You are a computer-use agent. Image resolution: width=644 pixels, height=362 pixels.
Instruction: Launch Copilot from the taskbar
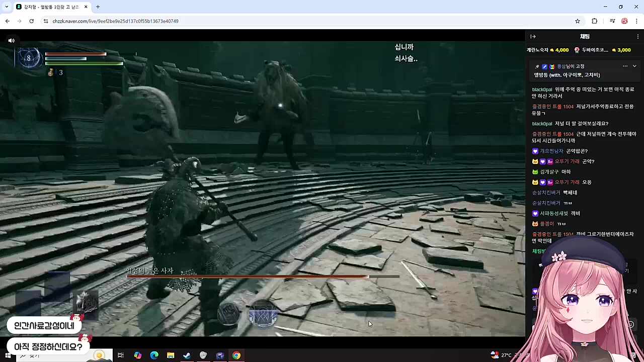137,355
